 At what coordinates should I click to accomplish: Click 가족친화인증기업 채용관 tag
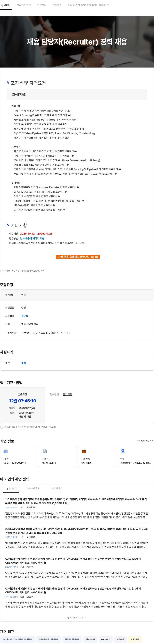click(x=48, y=639)
